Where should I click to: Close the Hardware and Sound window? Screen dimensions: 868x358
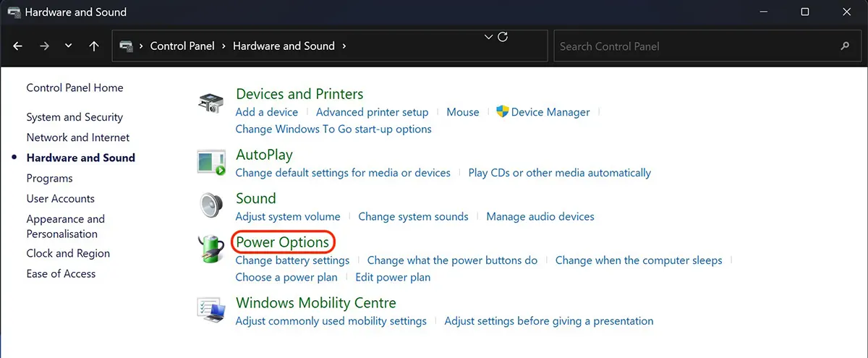tap(846, 12)
